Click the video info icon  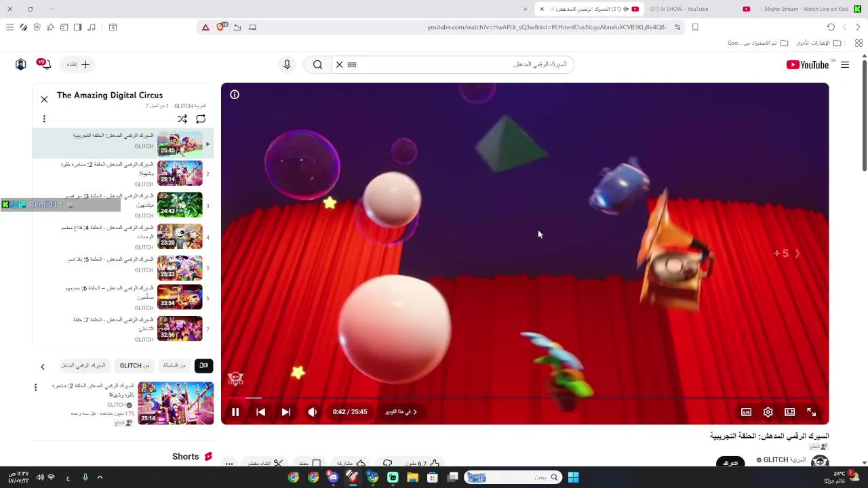click(x=235, y=95)
